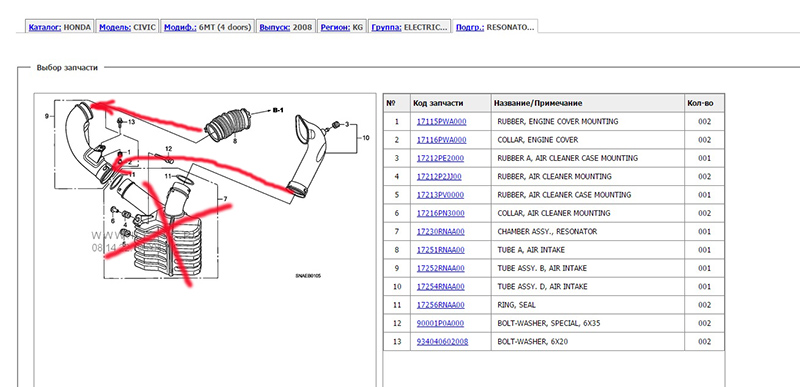Select the Выпуск: 2008 tab
Screen dimensions: 800x387
(x=286, y=27)
